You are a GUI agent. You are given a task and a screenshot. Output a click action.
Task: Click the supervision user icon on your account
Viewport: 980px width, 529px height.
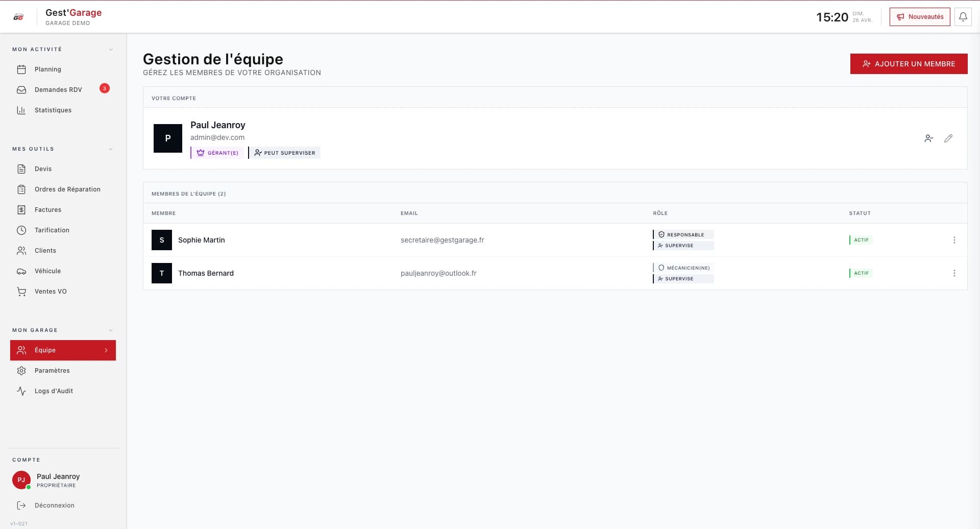[928, 138]
